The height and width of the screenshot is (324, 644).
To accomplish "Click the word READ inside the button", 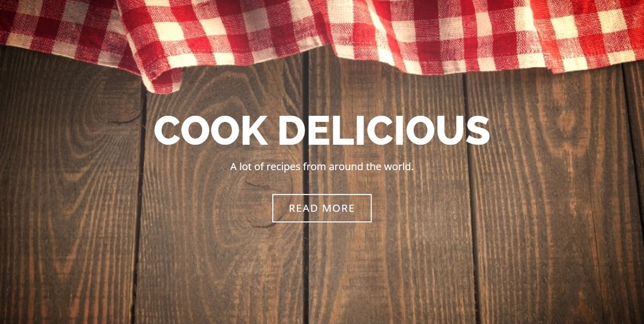I will [303, 208].
